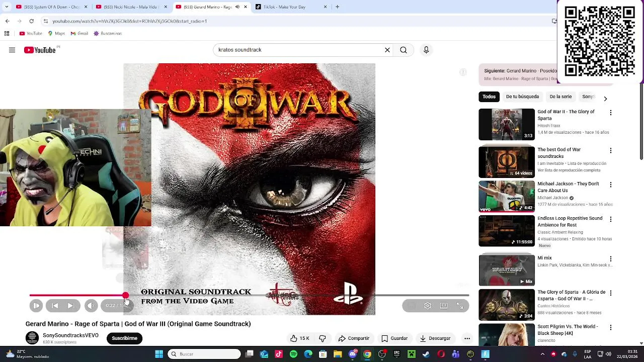The width and height of the screenshot is (644, 362).
Task: Select the Todos filter chip
Action: pyautogui.click(x=489, y=97)
